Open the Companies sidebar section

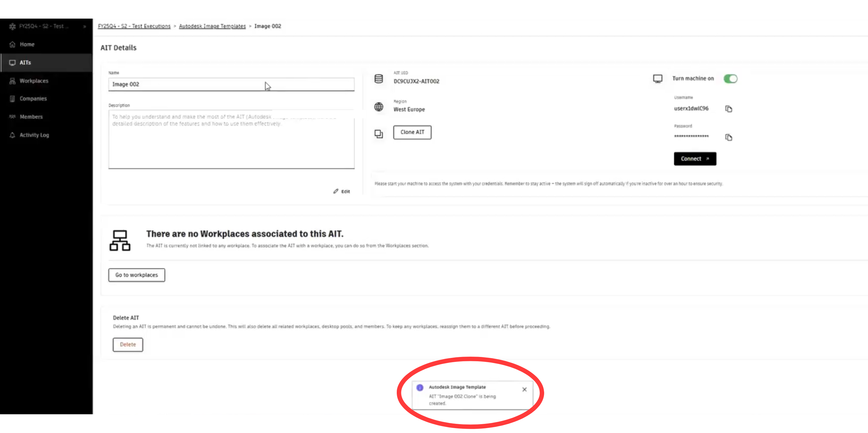(x=33, y=98)
